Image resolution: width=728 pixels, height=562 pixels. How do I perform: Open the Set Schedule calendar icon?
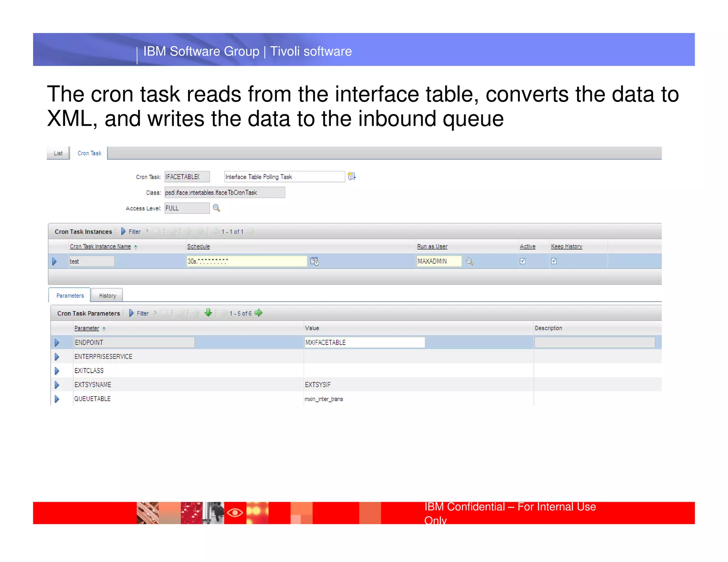[x=315, y=261]
